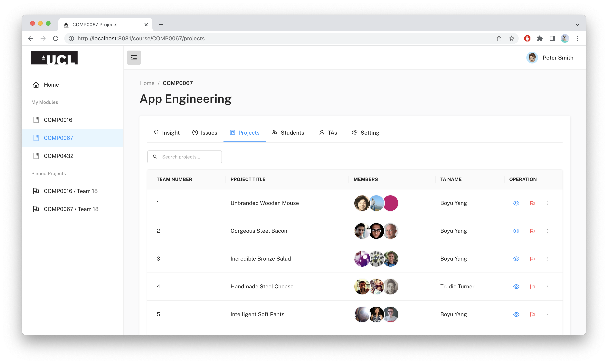The width and height of the screenshot is (608, 364).
Task: Pin team 3 project with flag icon
Action: point(532,259)
